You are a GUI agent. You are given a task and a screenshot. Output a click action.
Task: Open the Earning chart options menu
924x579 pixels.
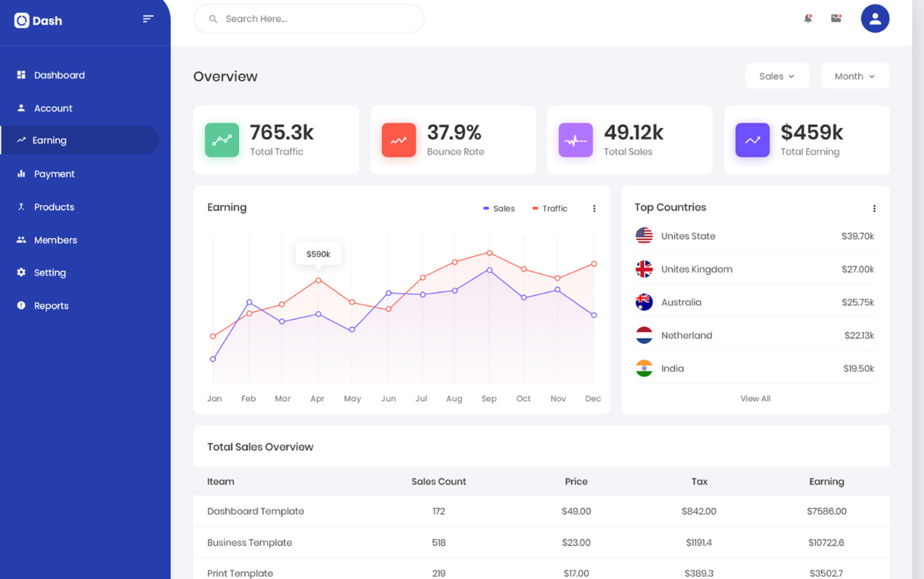point(594,208)
